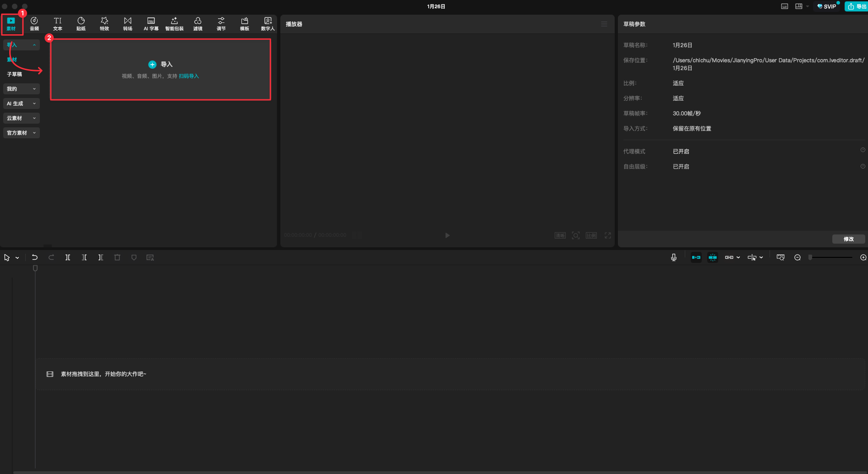This screenshot has height=474, width=868.
Task: Collapse the 导入 sidebar section
Action: click(x=22, y=45)
